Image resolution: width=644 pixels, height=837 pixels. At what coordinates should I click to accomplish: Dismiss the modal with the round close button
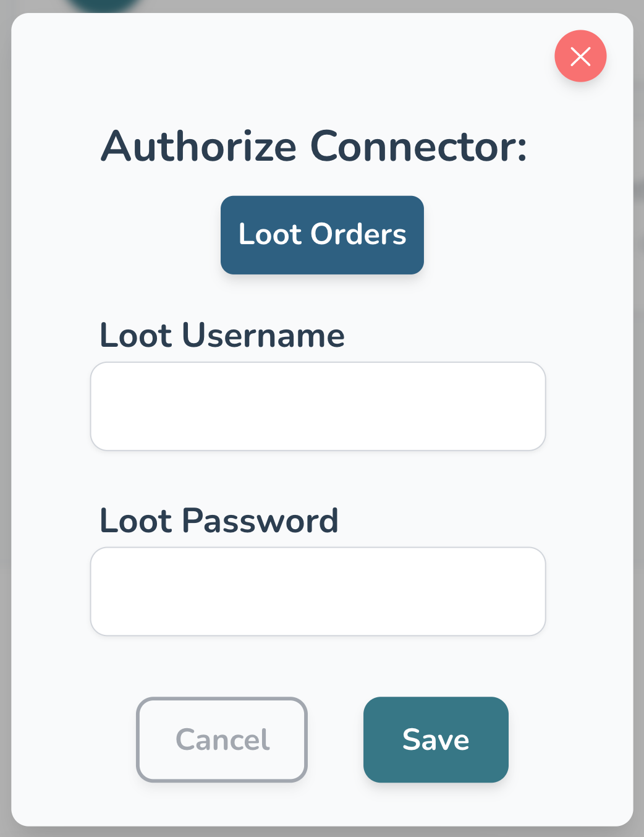tap(580, 56)
